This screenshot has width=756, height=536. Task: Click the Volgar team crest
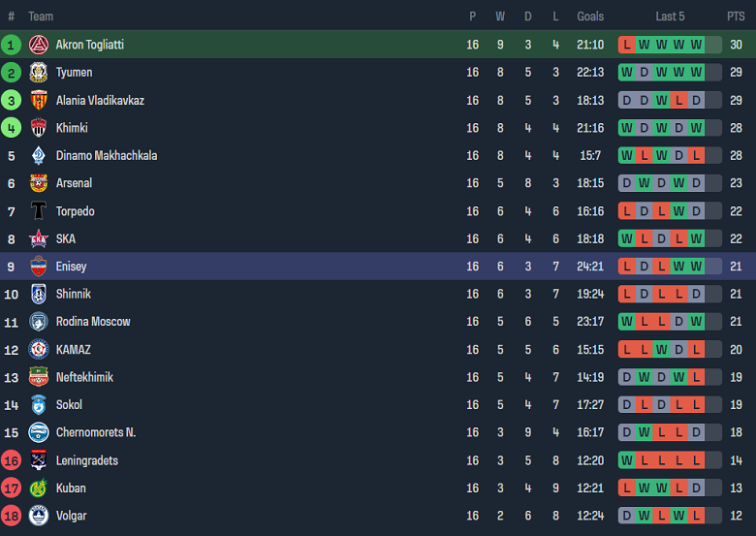point(39,517)
